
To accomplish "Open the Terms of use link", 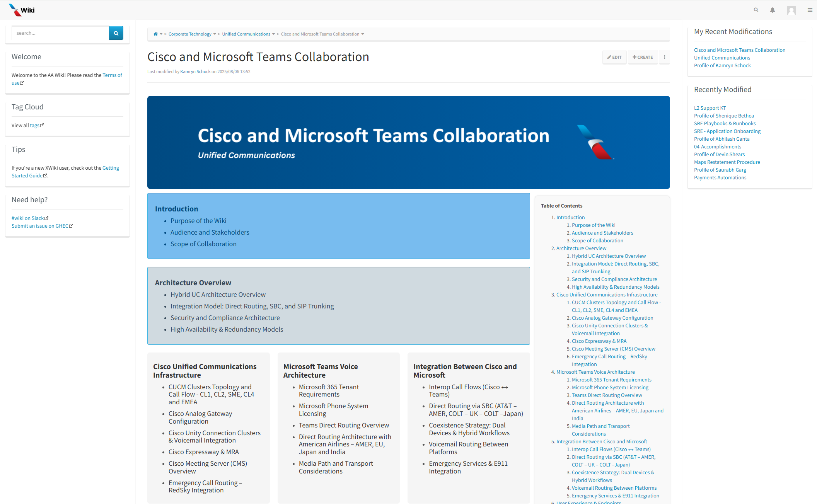I will [112, 75].
